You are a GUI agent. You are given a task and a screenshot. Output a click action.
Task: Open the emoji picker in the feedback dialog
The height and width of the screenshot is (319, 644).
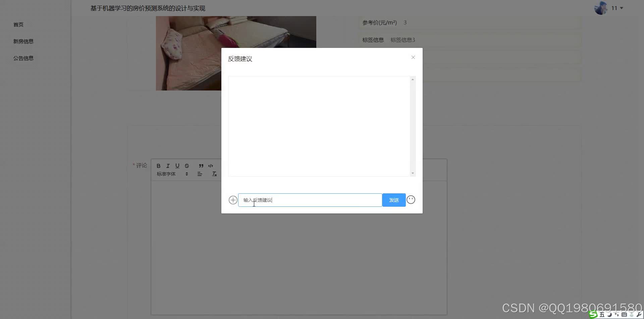411,200
